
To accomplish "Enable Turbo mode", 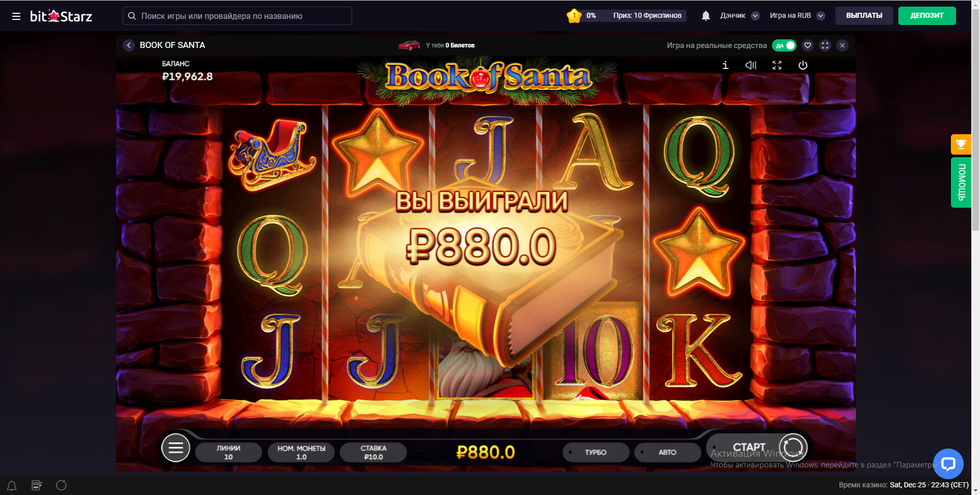I will 596,452.
